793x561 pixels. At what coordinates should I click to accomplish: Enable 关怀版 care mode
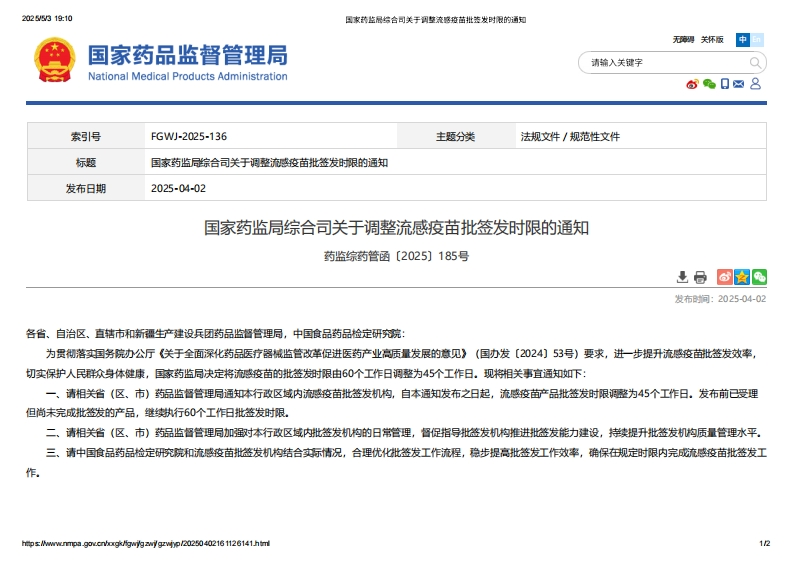point(712,40)
